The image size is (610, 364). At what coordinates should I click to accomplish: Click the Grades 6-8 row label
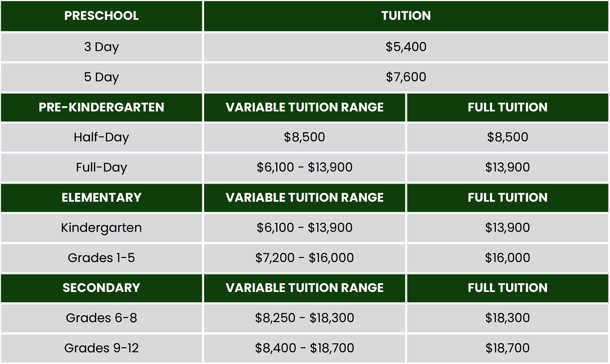[101, 318]
